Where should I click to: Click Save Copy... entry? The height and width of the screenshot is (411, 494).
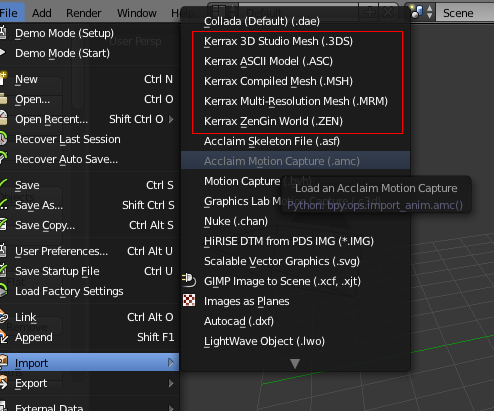click(x=89, y=225)
